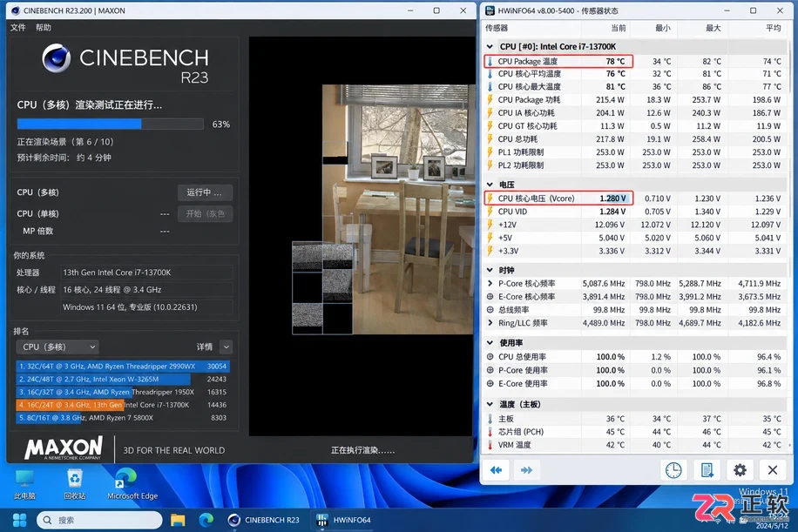Image resolution: width=798 pixels, height=532 pixels.
Task: Click the lightning icon beside PL1 功耗限制
Action: [x=490, y=152]
